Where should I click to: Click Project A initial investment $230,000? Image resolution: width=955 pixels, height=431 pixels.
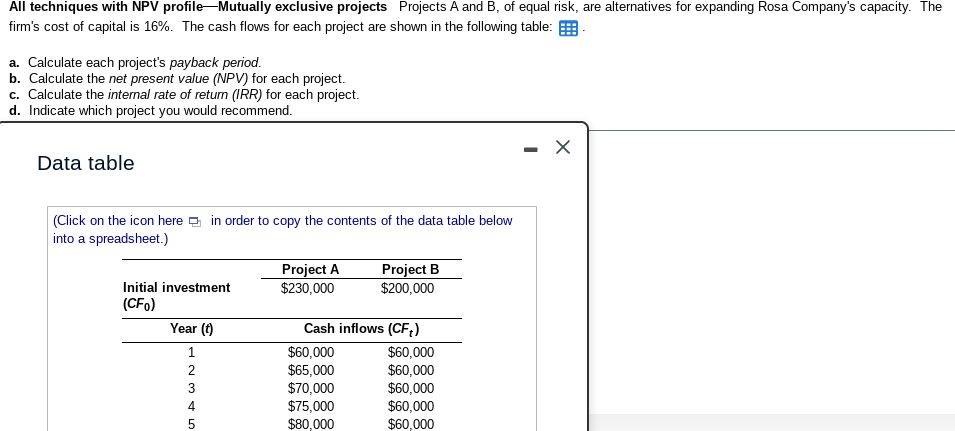tap(307, 289)
